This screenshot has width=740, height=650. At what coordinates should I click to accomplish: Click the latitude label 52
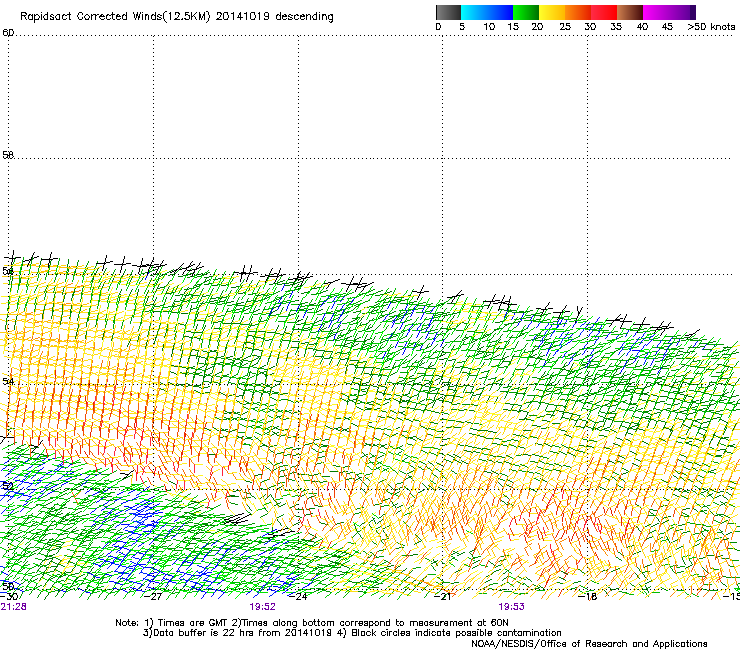pos(8,486)
